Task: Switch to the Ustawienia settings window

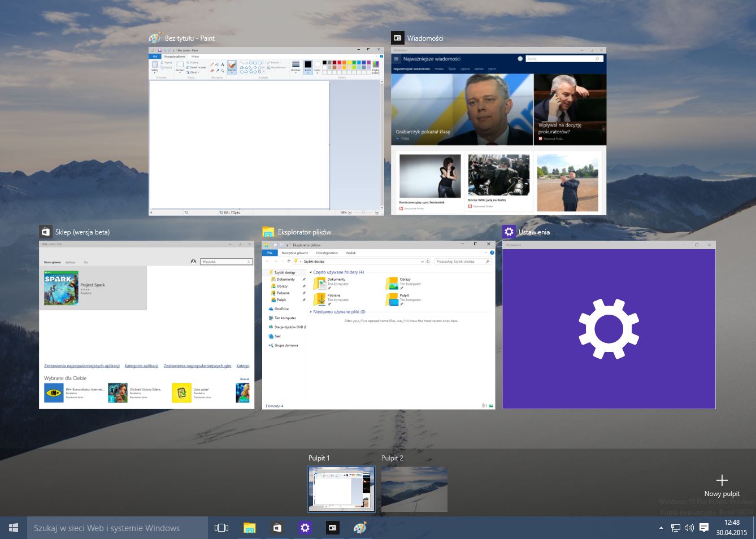Action: [x=609, y=325]
